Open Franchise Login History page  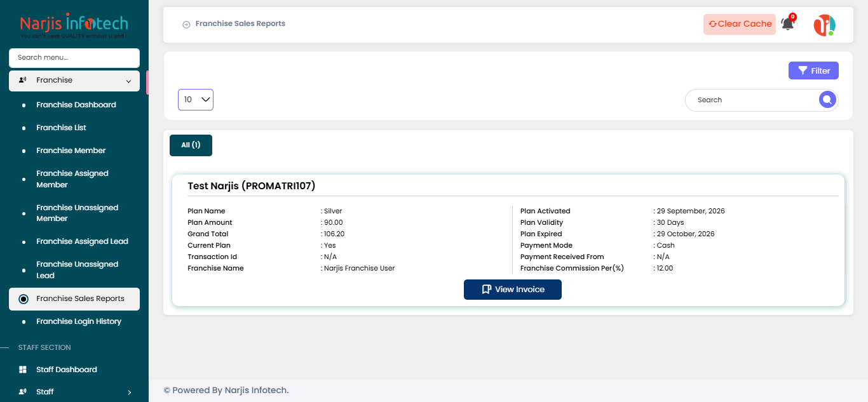click(79, 321)
